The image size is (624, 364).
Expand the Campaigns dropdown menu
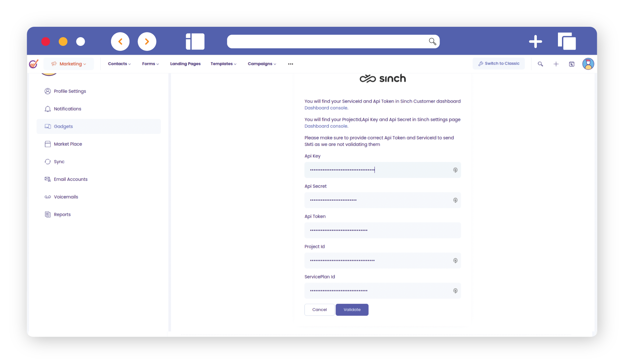point(262,64)
